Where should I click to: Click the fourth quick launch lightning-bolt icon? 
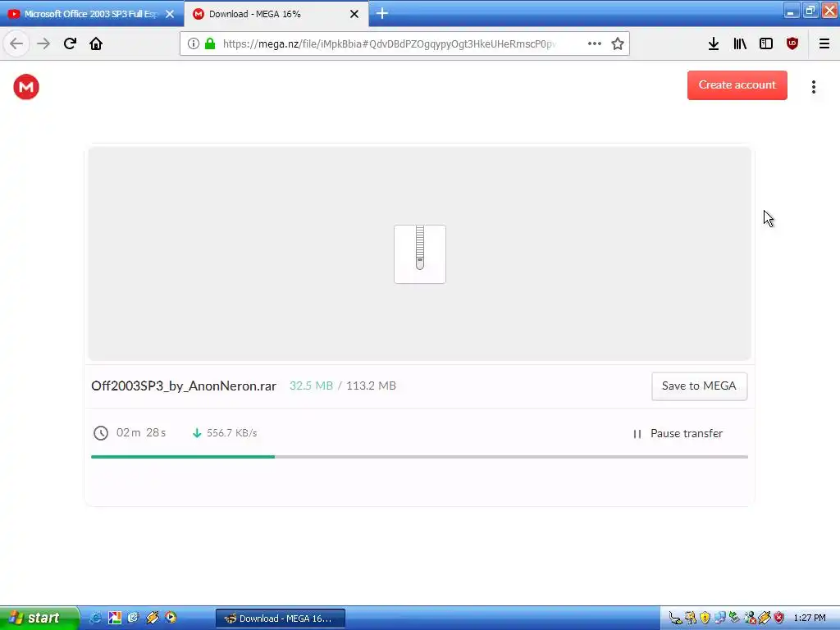tap(152, 619)
